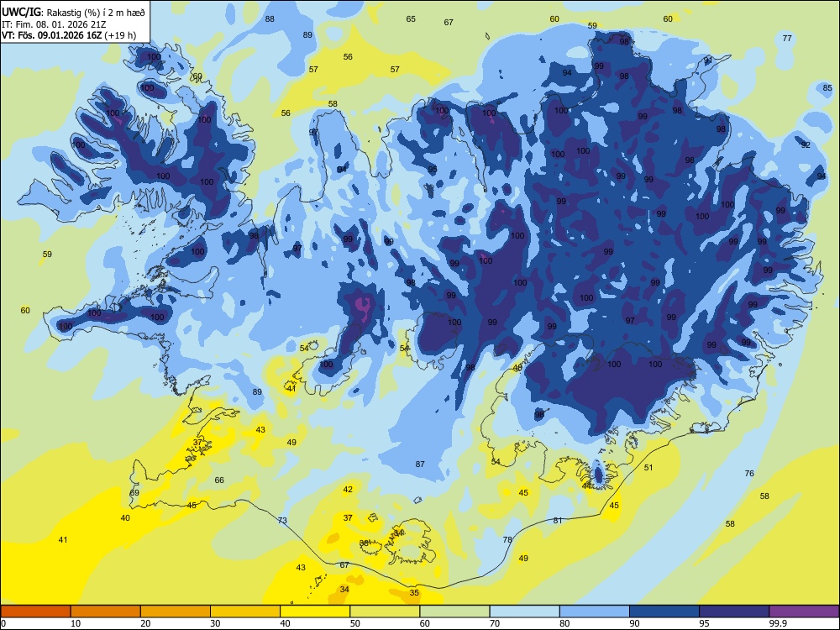This screenshot has width=840, height=630.
Task: Select the 40–50 bright yellow legend swatch
Action: click(x=315, y=612)
